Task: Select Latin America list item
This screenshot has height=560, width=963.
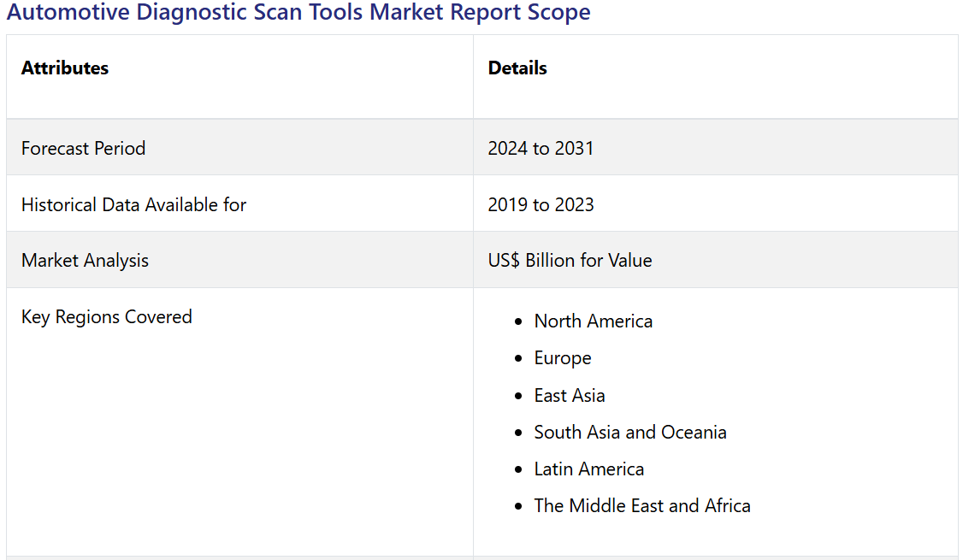Action: point(588,469)
